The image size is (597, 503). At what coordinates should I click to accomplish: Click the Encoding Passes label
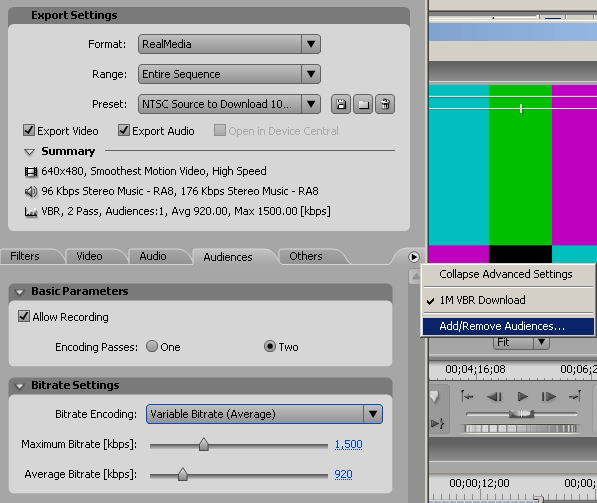[x=96, y=347]
